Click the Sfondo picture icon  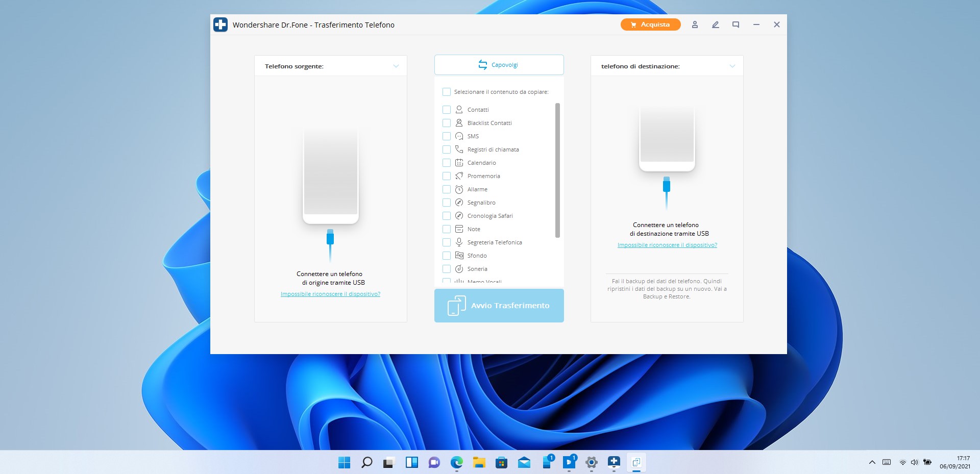[459, 256]
